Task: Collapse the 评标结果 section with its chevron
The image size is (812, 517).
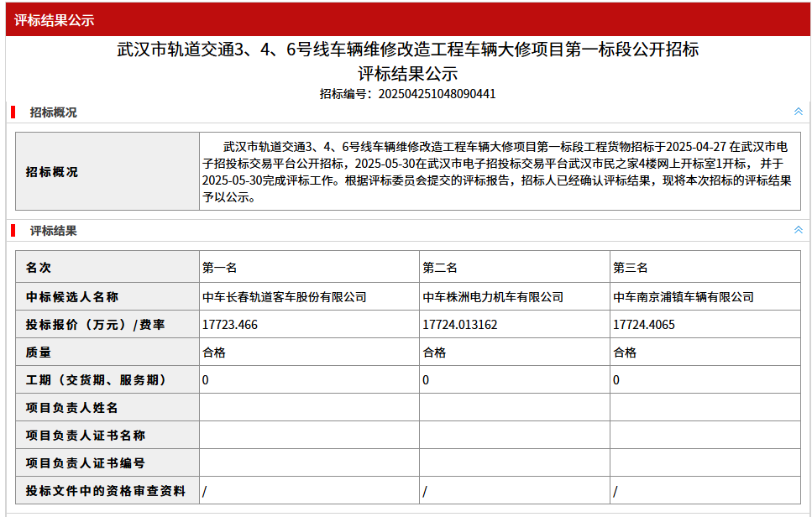Action: click(798, 230)
